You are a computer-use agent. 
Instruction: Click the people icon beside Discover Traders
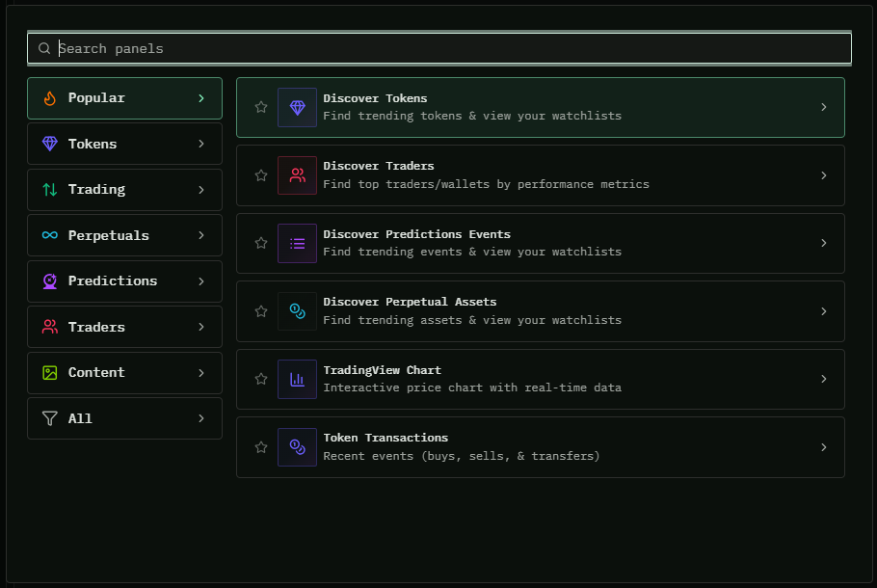point(297,175)
